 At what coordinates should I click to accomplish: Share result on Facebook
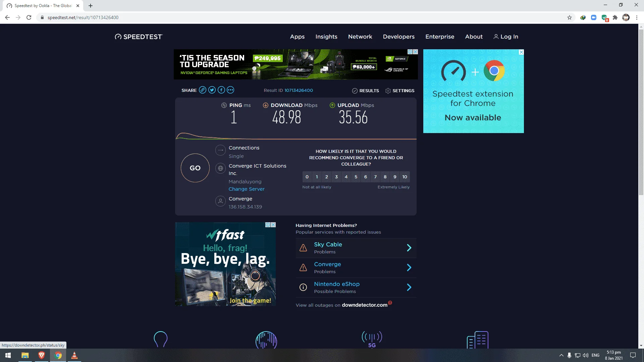pyautogui.click(x=221, y=90)
